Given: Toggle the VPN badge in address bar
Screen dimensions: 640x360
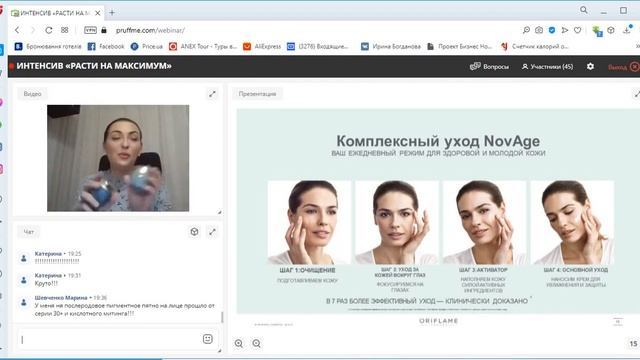Looking at the screenshot, I should pyautogui.click(x=90, y=30).
